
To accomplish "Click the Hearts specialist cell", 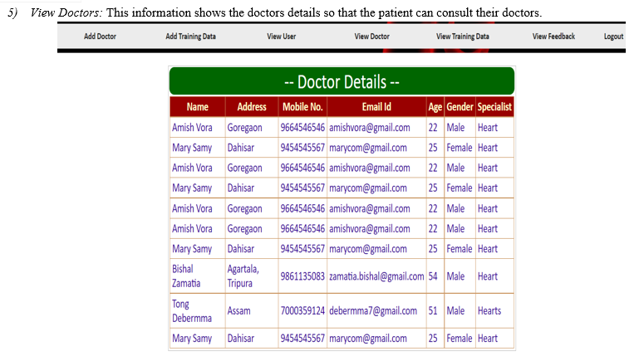I will coord(494,311).
